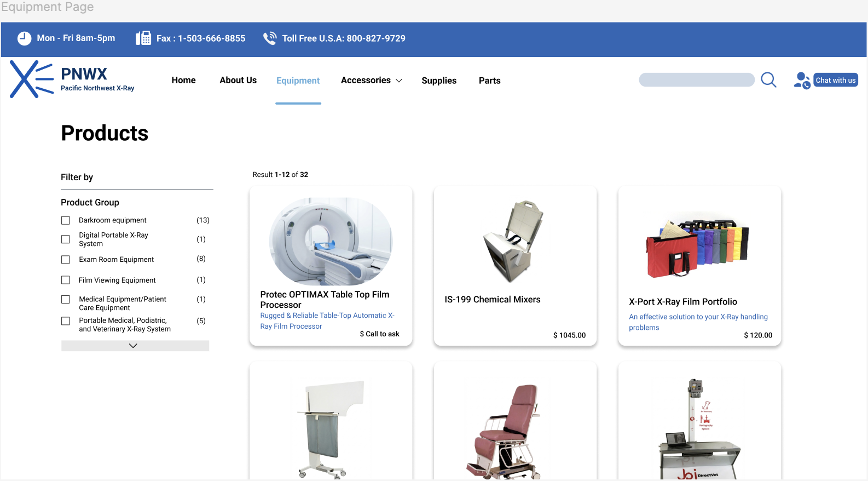Image resolution: width=868 pixels, height=481 pixels.
Task: Expand the Accessories dropdown chevron
Action: tap(399, 81)
